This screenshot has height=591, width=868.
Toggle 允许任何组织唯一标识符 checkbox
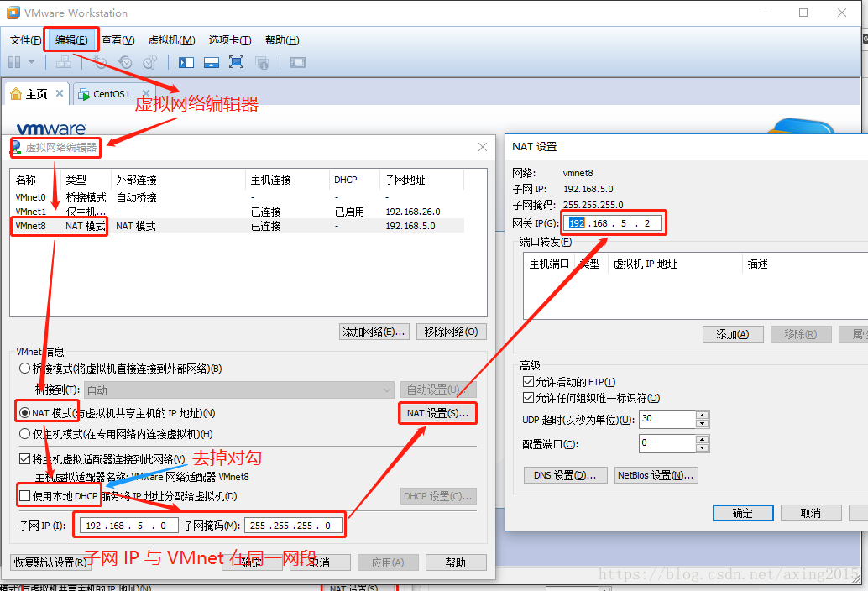pos(528,398)
